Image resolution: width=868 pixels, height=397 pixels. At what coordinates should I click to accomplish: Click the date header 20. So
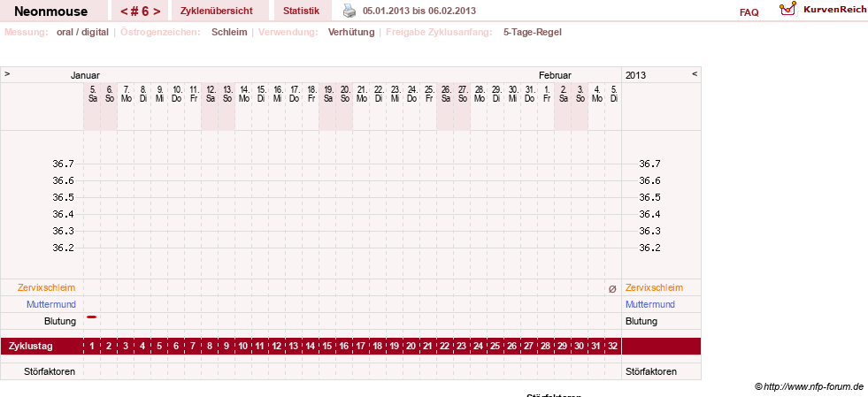345,94
